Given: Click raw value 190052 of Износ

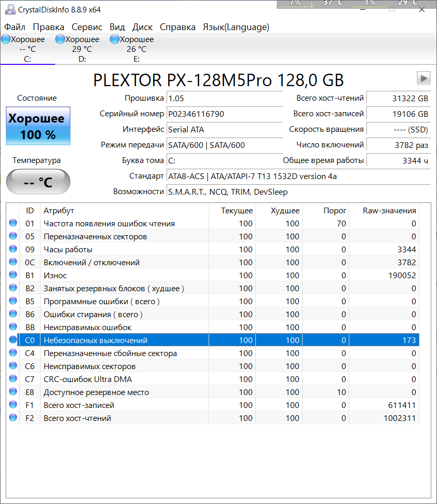Looking at the screenshot, I should [x=402, y=276].
